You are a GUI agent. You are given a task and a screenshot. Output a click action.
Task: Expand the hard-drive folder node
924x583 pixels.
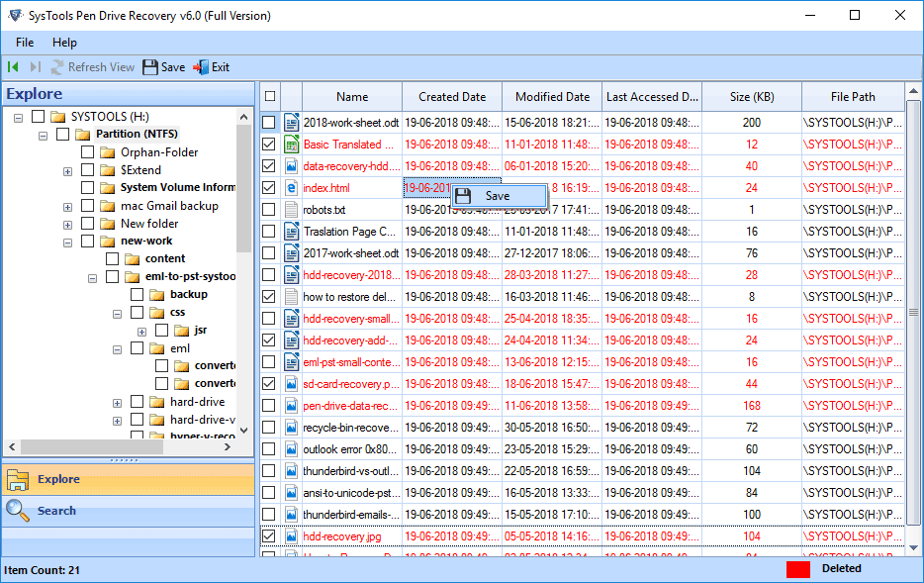pyautogui.click(x=117, y=403)
